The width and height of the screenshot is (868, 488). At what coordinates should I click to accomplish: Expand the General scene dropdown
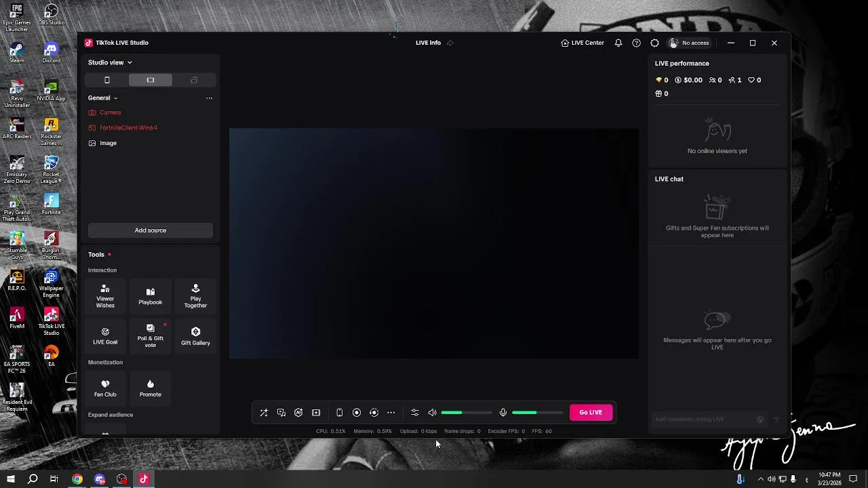(102, 98)
